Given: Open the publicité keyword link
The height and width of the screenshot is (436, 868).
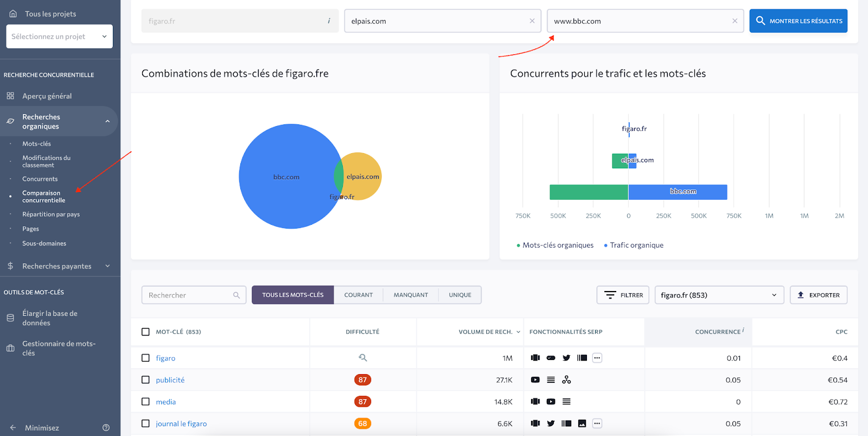Looking at the screenshot, I should [170, 380].
